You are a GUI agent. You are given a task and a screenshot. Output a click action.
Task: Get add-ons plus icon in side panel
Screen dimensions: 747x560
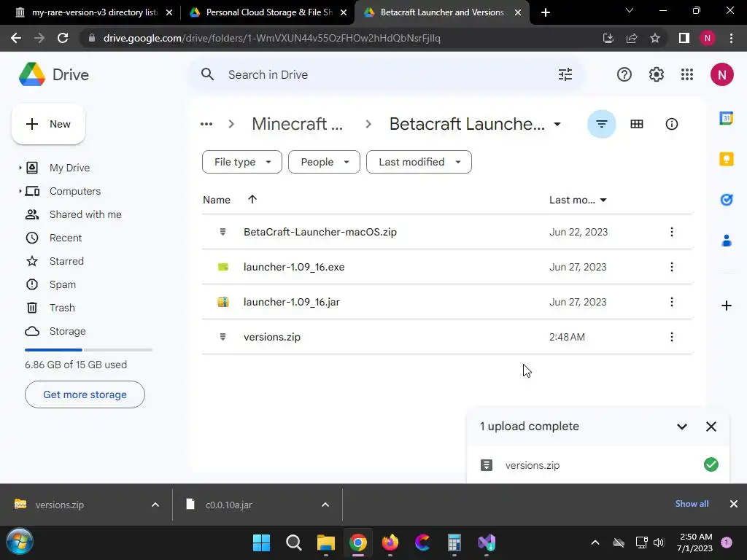click(x=726, y=306)
